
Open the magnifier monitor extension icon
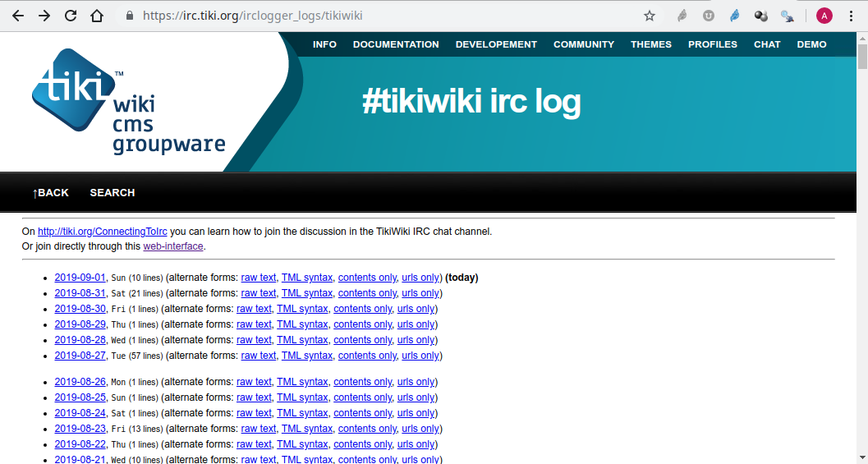point(788,16)
